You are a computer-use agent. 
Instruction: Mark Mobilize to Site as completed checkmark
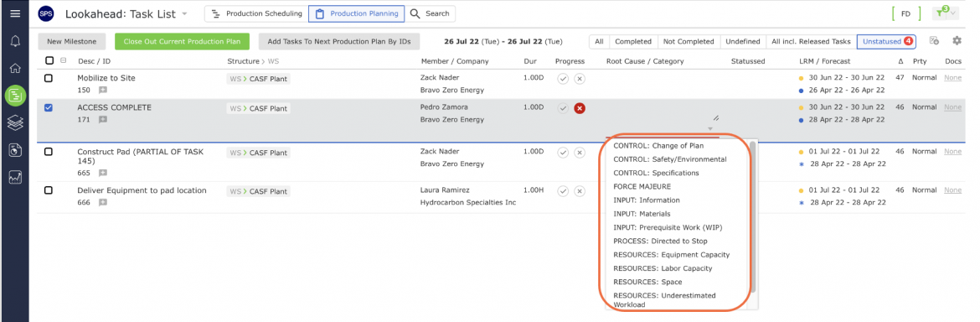563,78
